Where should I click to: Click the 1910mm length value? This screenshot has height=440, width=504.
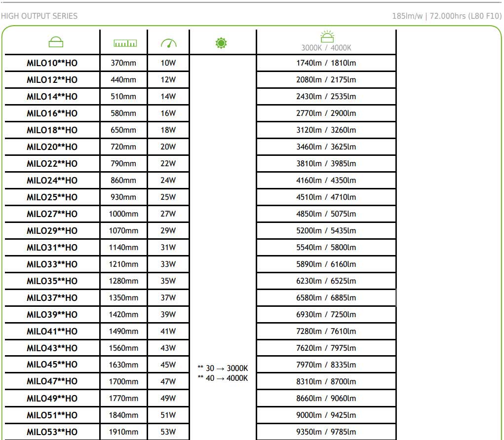tap(123, 432)
